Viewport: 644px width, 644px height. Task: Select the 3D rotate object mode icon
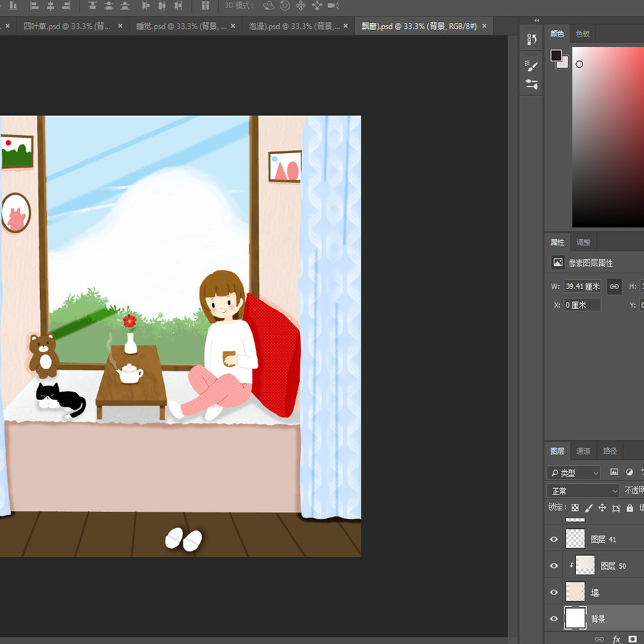(x=268, y=5)
